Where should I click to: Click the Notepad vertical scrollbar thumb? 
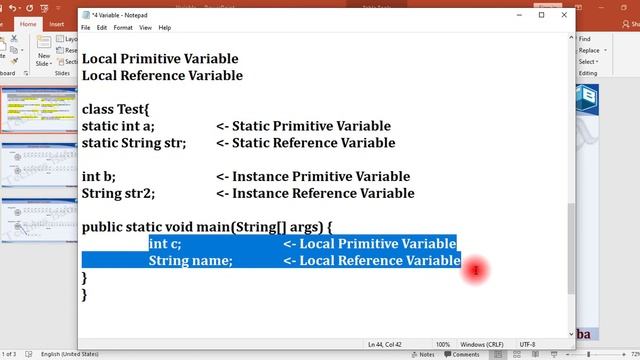[x=571, y=248]
